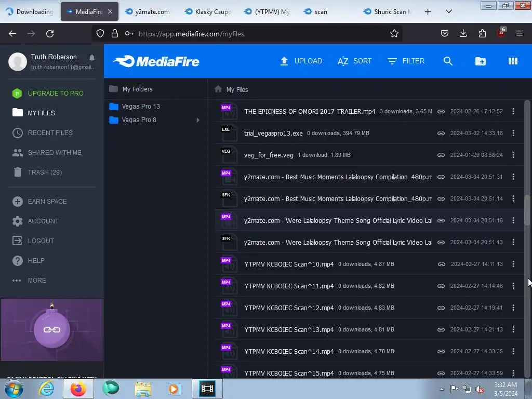
Task: Switch to grid view with the grid icon
Action: (513, 61)
